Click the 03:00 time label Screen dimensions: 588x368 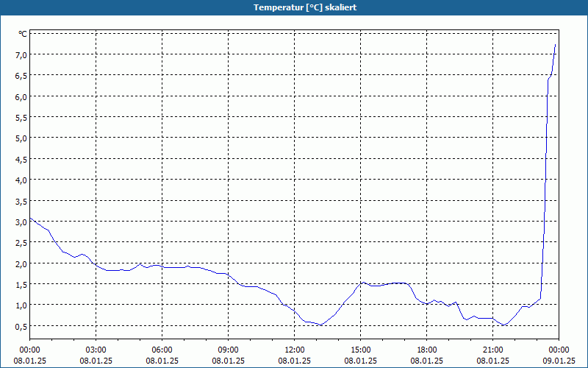coord(96,350)
